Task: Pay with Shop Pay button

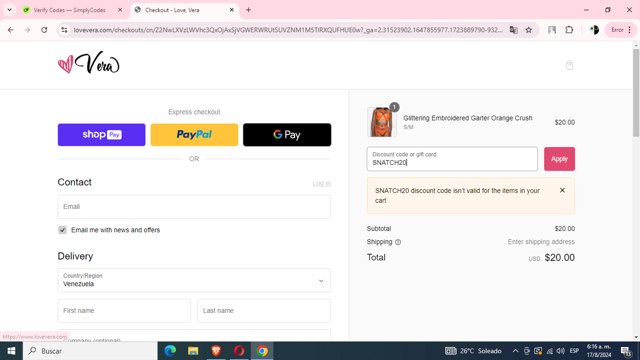Action: [x=101, y=135]
